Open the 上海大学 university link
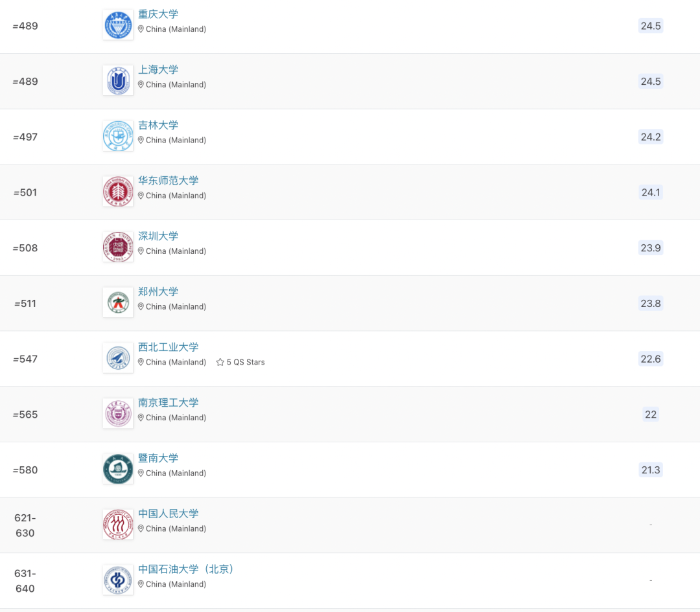 pyautogui.click(x=158, y=70)
